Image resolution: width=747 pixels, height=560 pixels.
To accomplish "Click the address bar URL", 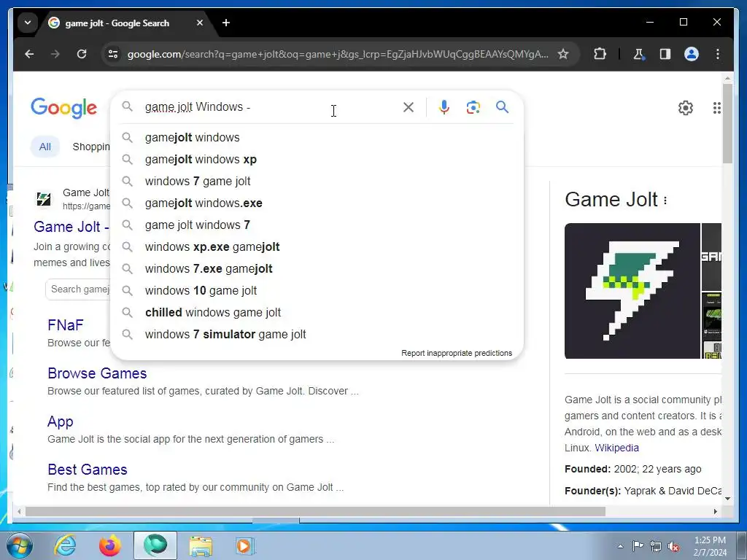I will pyautogui.click(x=337, y=54).
